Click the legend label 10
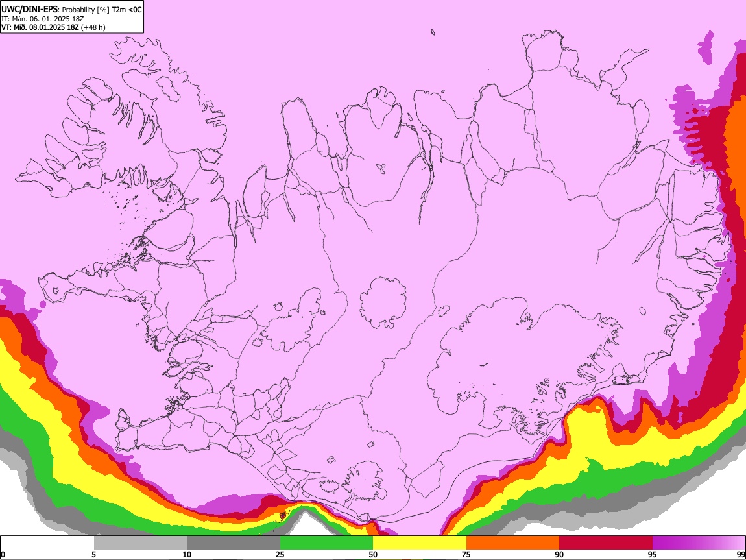The height and width of the screenshot is (560, 746). 187,554
